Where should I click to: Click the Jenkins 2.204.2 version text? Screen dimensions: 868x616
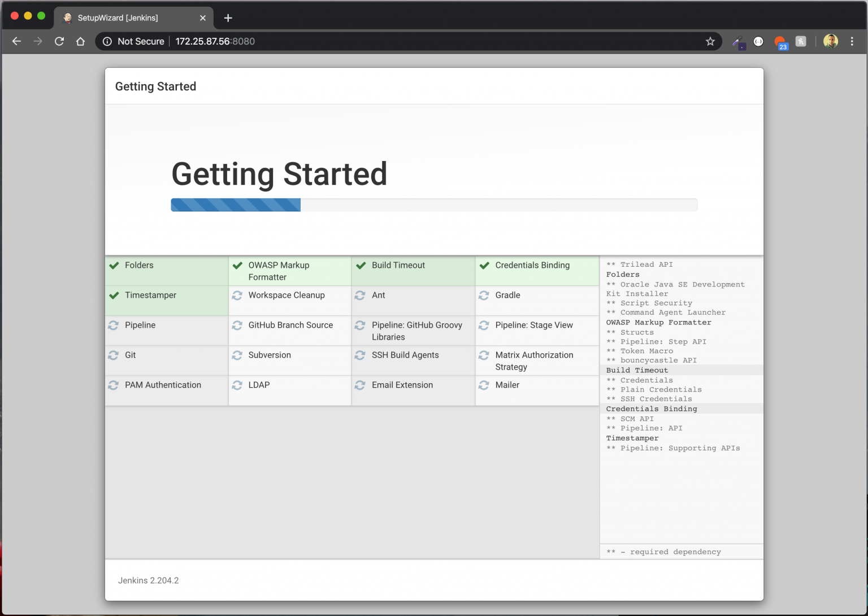pyautogui.click(x=149, y=580)
